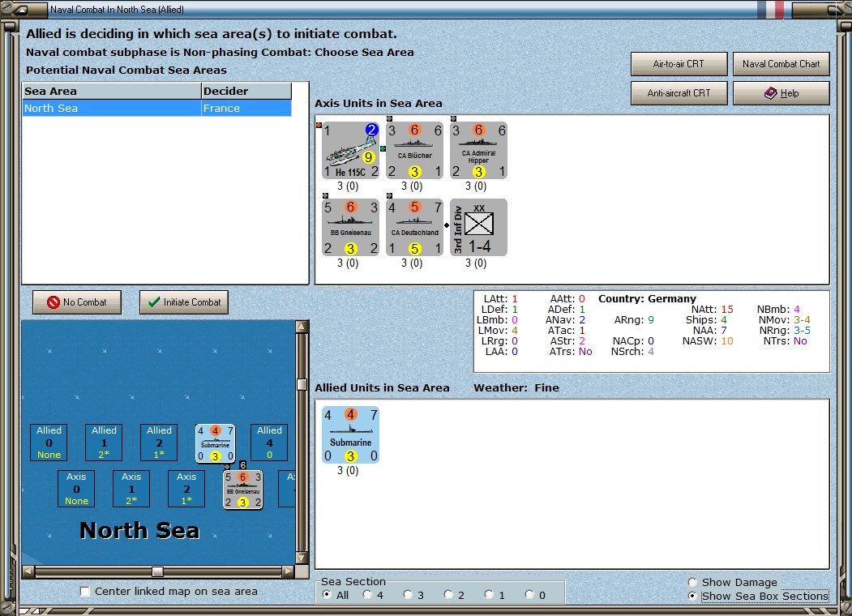Select the North Sea row in sea area list
The image size is (852, 616).
[157, 108]
